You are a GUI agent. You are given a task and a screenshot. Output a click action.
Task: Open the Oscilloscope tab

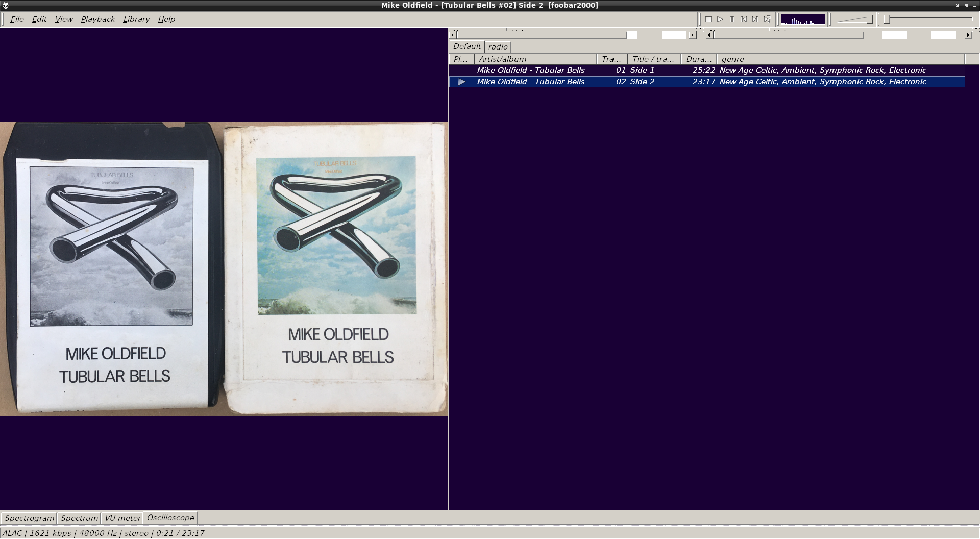(170, 518)
